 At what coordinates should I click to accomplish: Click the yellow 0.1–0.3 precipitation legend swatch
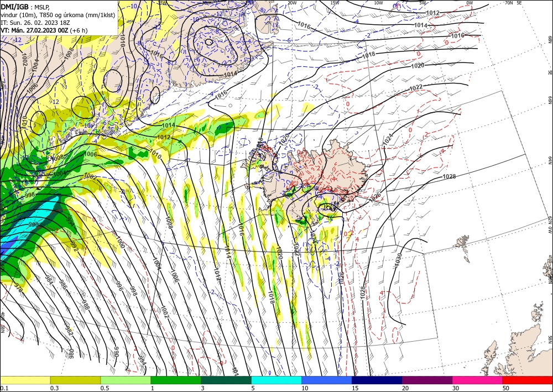coord(25,380)
